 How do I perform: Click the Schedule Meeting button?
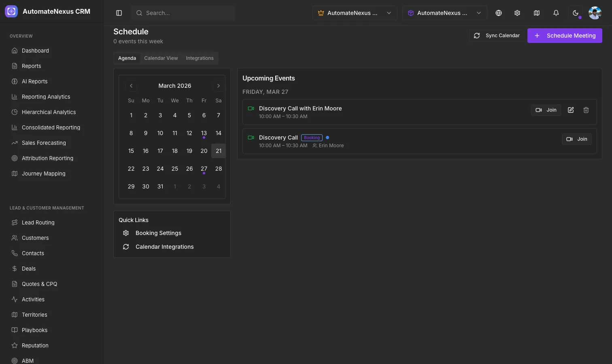click(565, 36)
